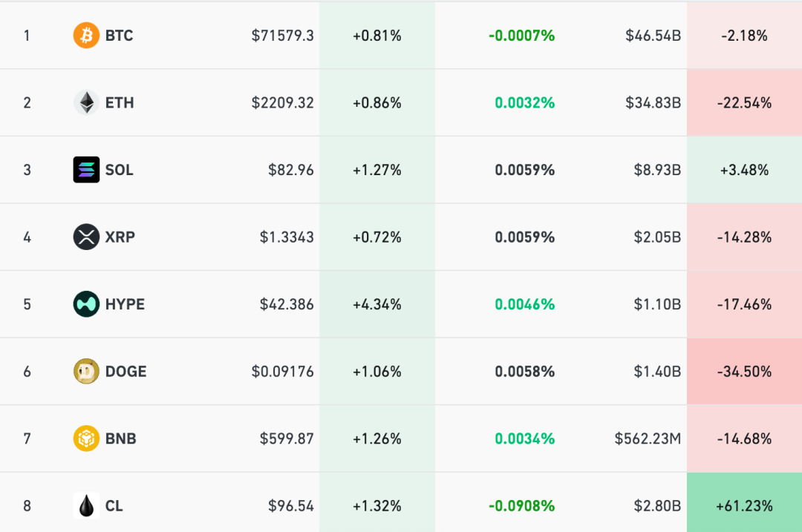Click the HYPE logo icon
Screen dimensions: 802x532
86,304
